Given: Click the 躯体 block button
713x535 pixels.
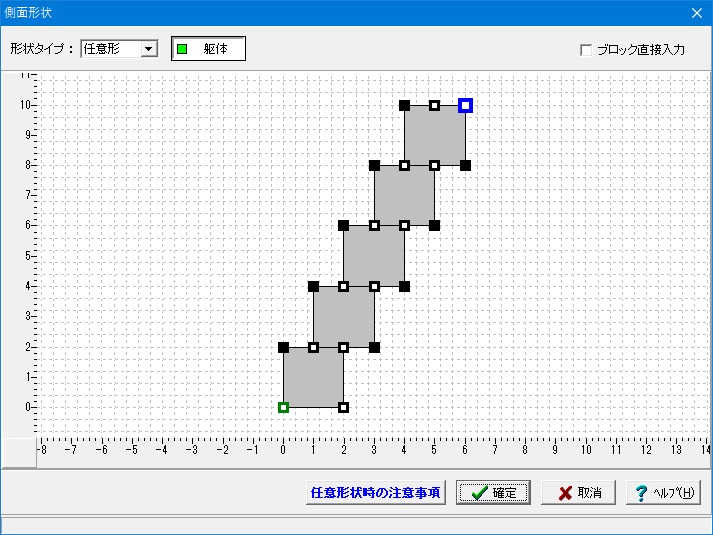Looking at the screenshot, I should point(208,49).
